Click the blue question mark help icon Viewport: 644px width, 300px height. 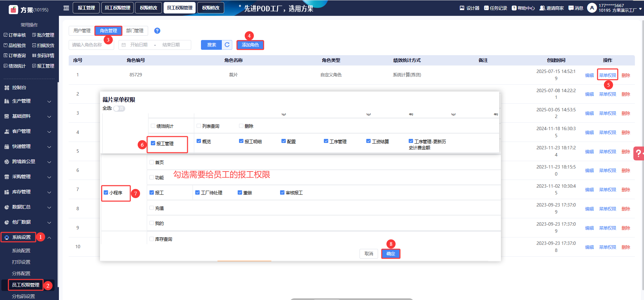pos(157,31)
